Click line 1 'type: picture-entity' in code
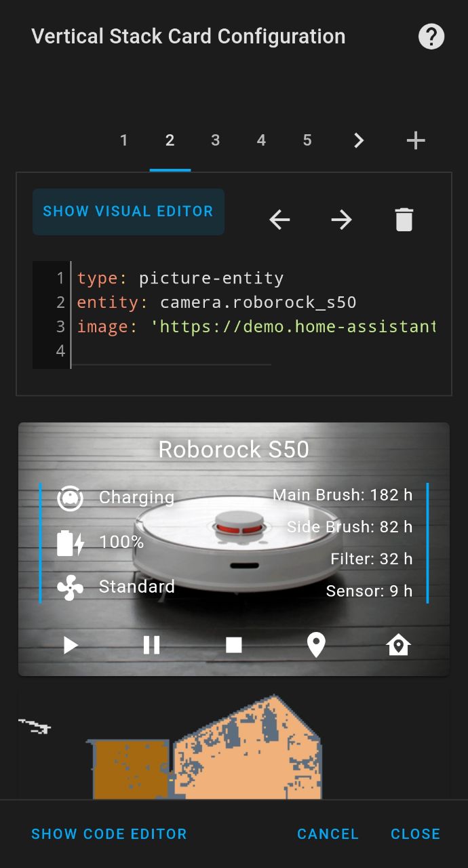Image resolution: width=468 pixels, height=868 pixels. coord(180,278)
